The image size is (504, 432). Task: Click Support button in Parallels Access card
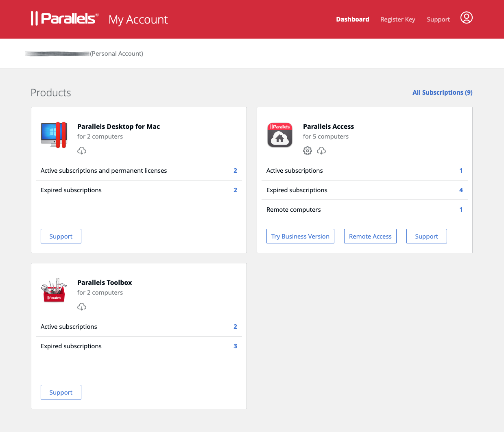click(426, 237)
